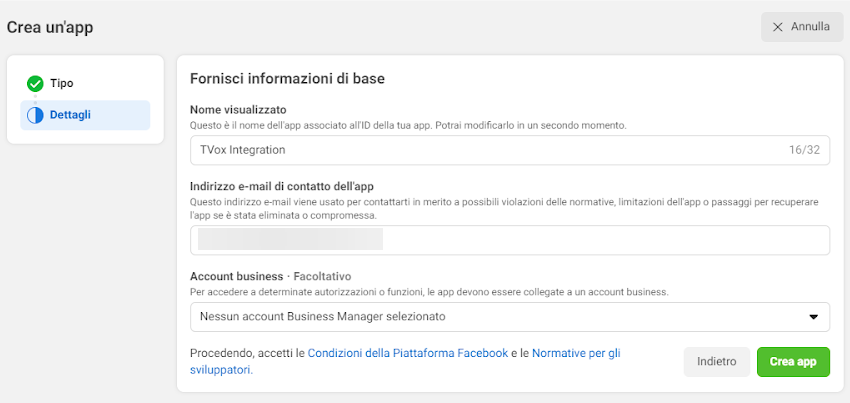Focus the contact e-mail address field
850x403 pixels.
point(510,240)
